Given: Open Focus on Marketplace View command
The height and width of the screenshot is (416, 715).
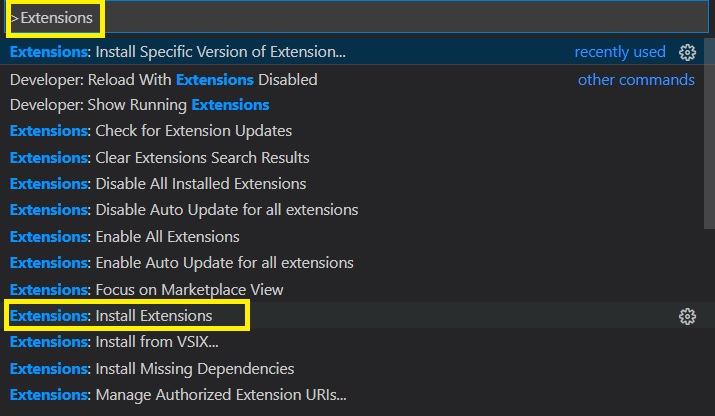Looking at the screenshot, I should (x=352, y=289).
